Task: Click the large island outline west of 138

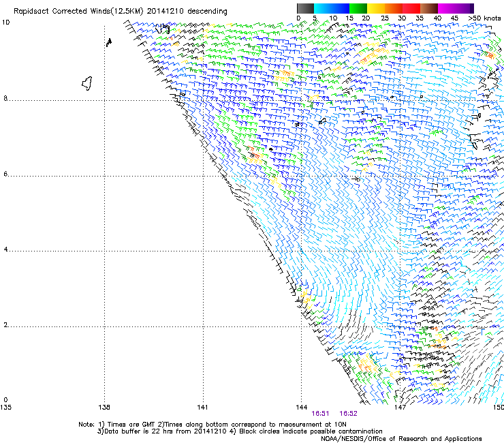Action: pos(87,83)
